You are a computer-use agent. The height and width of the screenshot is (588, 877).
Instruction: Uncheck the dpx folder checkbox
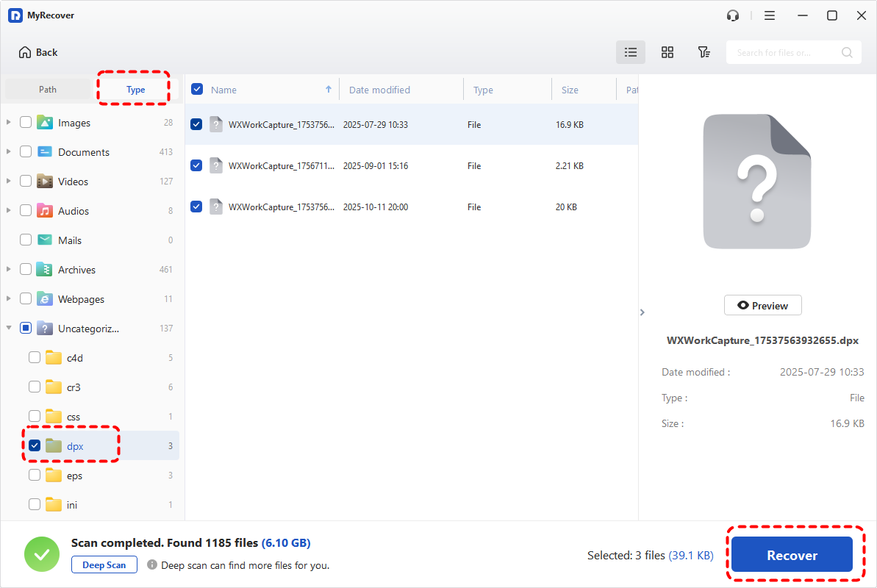[x=35, y=445]
